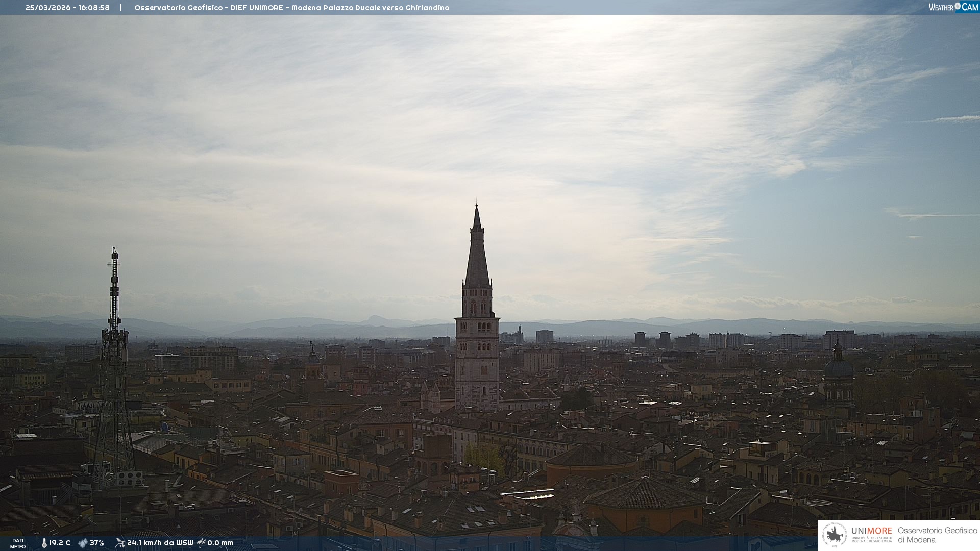Click the humidity water drops icon
Screen dimensions: 980x551
(83, 543)
